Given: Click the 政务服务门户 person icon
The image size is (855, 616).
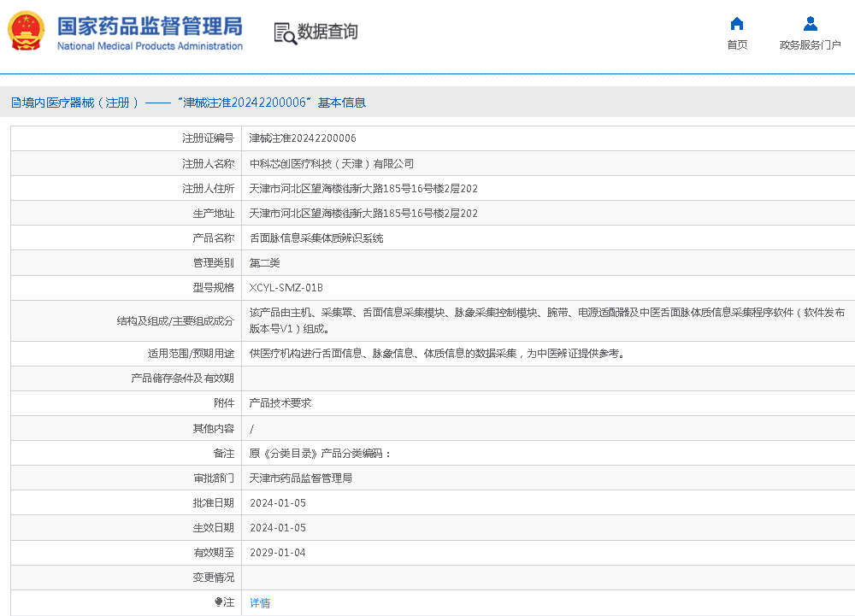Looking at the screenshot, I should click(x=810, y=24).
